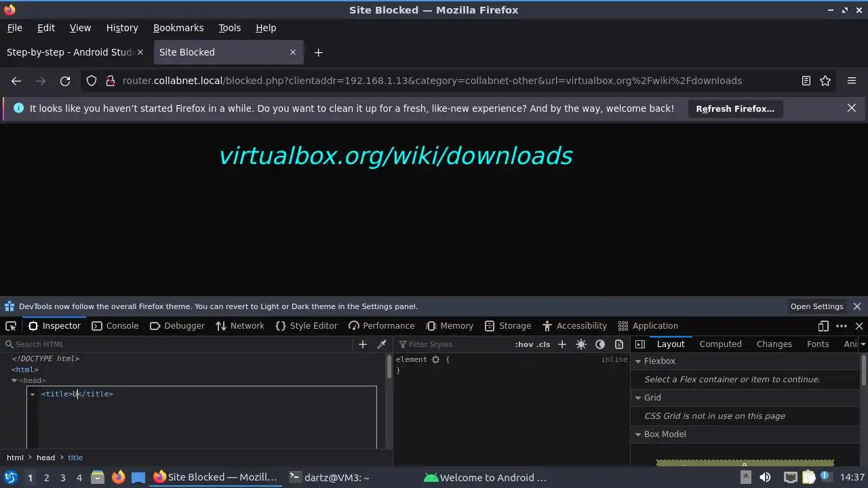This screenshot has width=868, height=488.
Task: Click the tracking protection shield icon
Action: pos(92,81)
